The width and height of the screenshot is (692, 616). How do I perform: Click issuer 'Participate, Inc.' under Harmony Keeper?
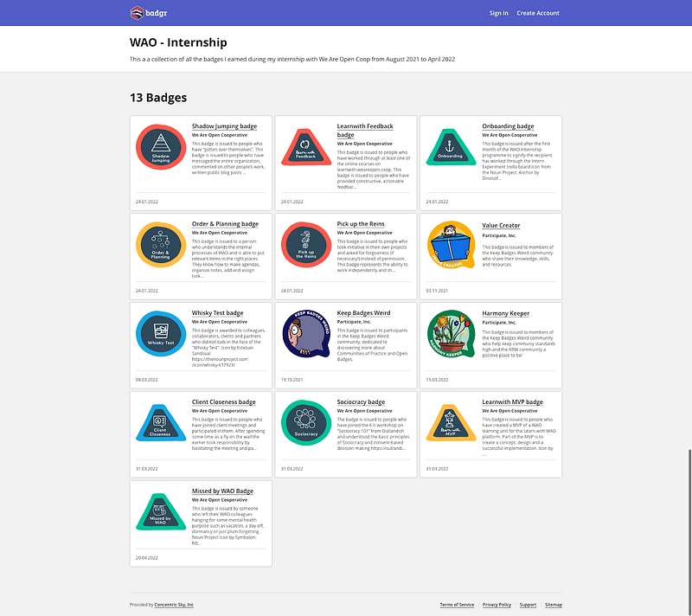click(x=499, y=323)
